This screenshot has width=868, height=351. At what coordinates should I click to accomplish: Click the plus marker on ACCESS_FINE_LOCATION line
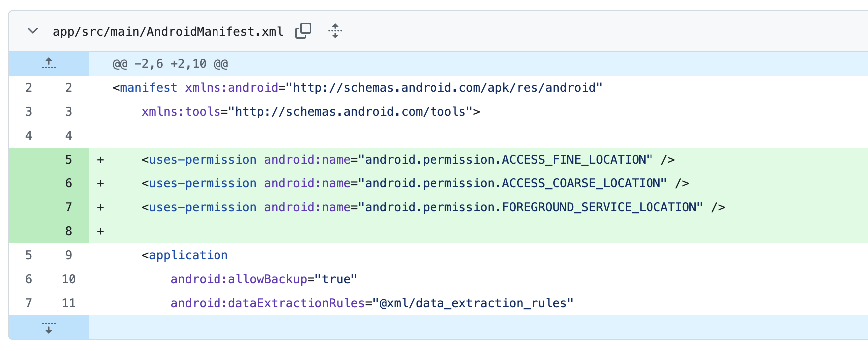(101, 160)
